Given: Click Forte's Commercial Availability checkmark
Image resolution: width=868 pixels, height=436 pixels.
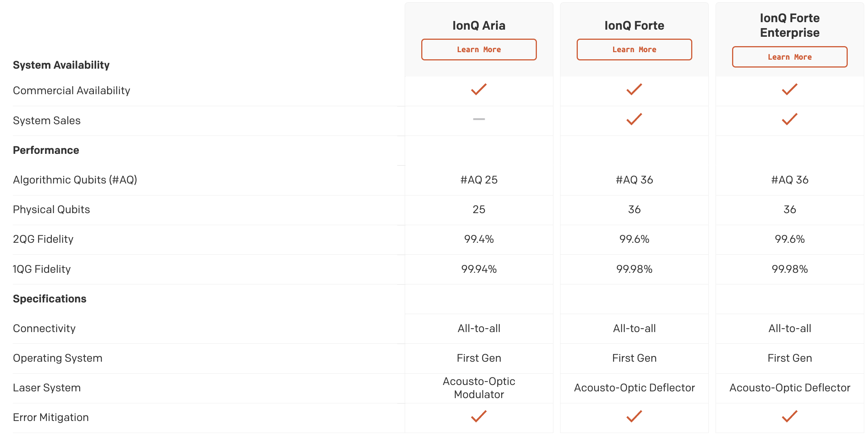Looking at the screenshot, I should pyautogui.click(x=634, y=89).
